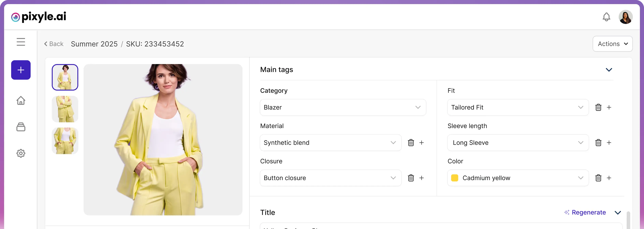Viewport: 644px width, 229px height.
Task: Go to Home via sidebar icon
Action: (x=21, y=101)
